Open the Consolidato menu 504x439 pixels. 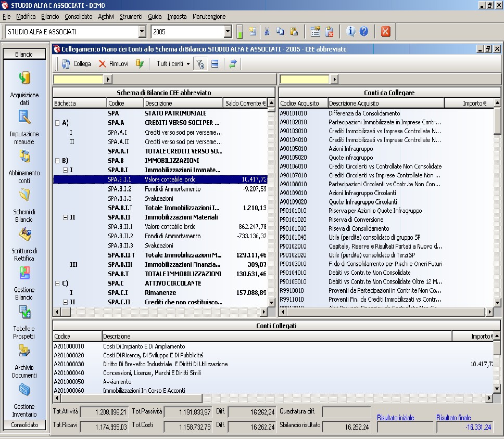[79, 17]
